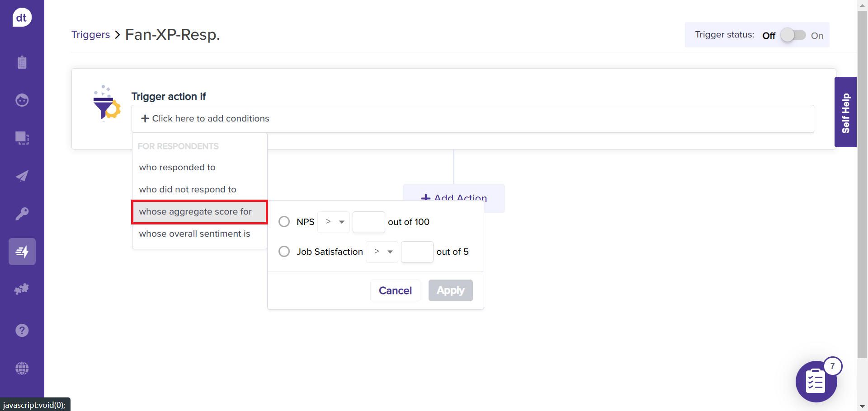This screenshot has height=411, width=868.
Task: Toggle the Trigger status switch on
Action: [x=793, y=35]
